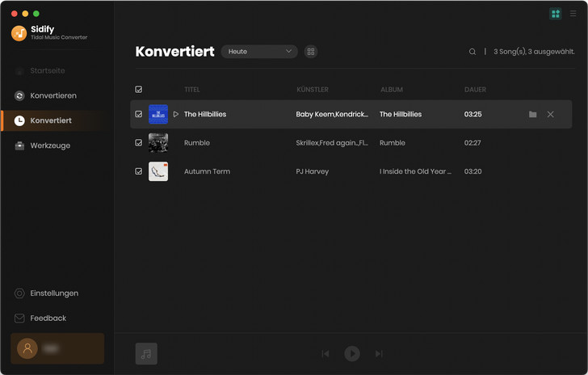Click the Sidify app logo
Viewport: 588px width, 375px height.
tap(19, 33)
